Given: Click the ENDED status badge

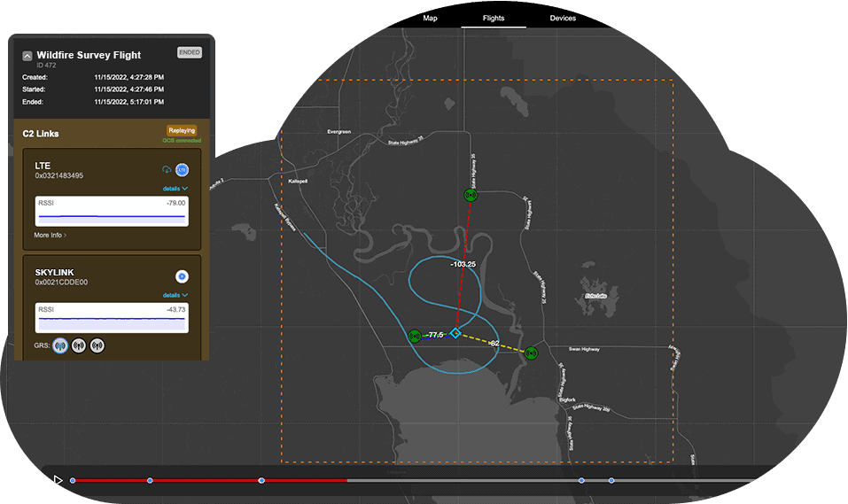Looking at the screenshot, I should (190, 52).
